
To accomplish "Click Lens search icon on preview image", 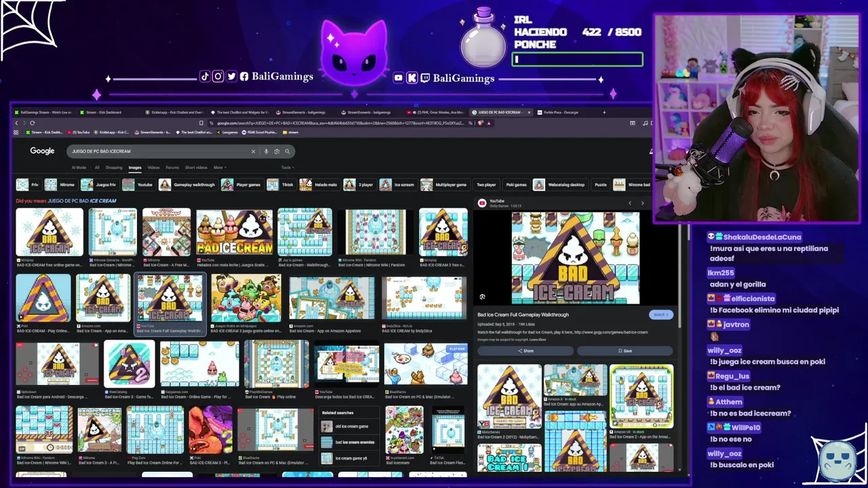I will click(482, 297).
